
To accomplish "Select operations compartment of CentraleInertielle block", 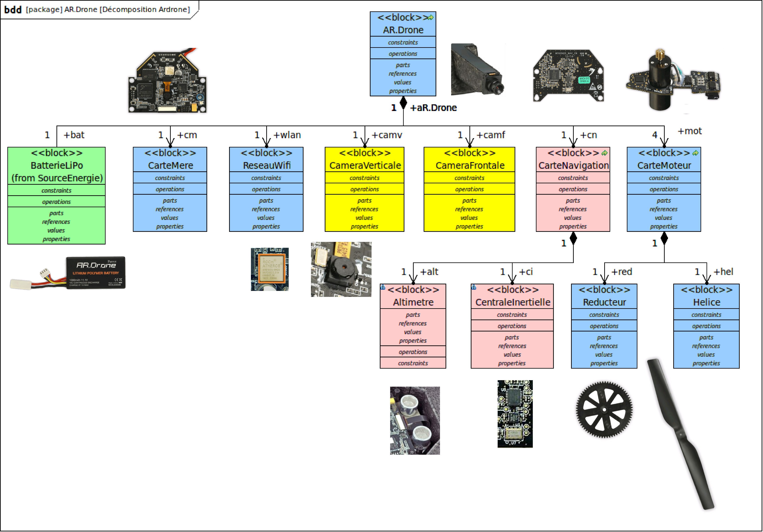I will (x=512, y=326).
